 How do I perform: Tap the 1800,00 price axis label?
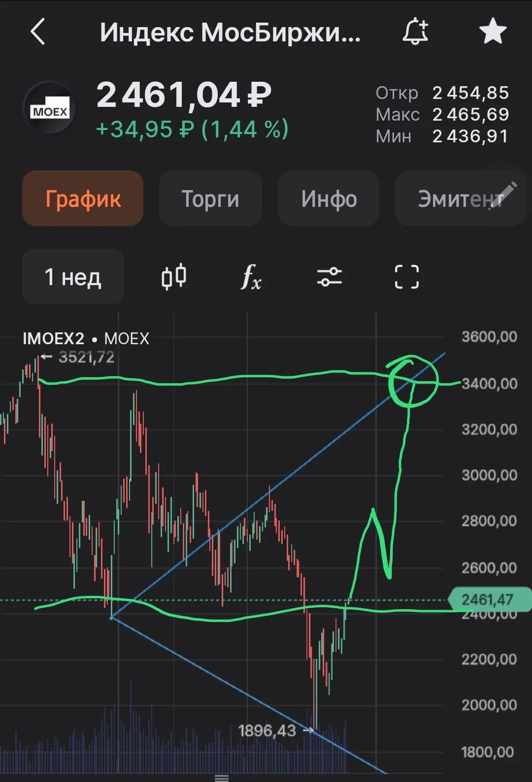tap(487, 752)
